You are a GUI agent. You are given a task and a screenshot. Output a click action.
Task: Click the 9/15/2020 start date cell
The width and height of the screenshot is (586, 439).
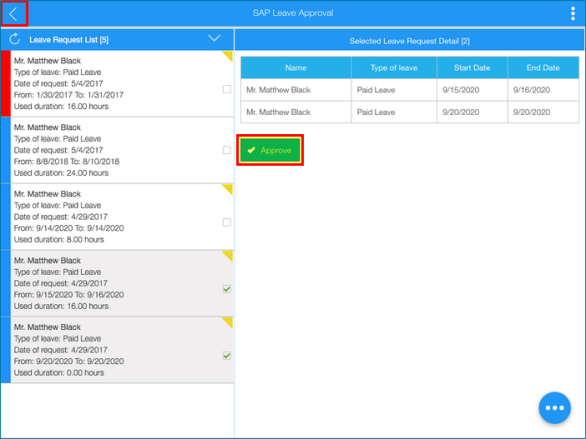click(x=472, y=90)
